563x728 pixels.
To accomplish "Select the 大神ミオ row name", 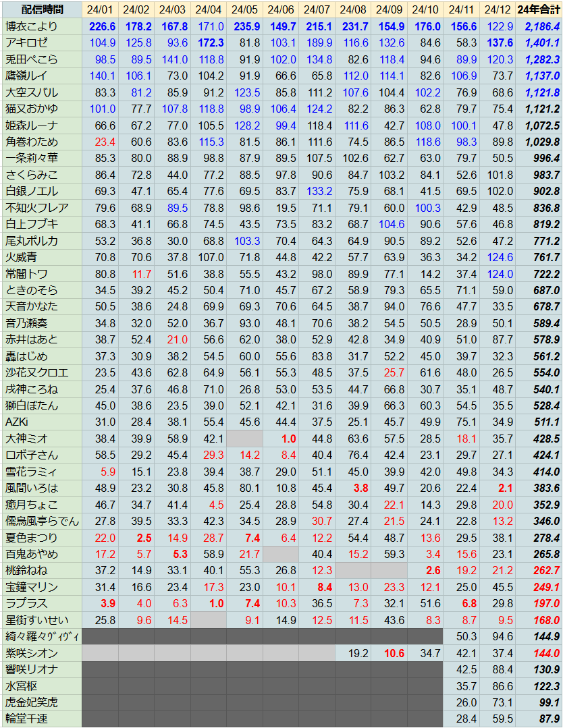I will [x=43, y=439].
